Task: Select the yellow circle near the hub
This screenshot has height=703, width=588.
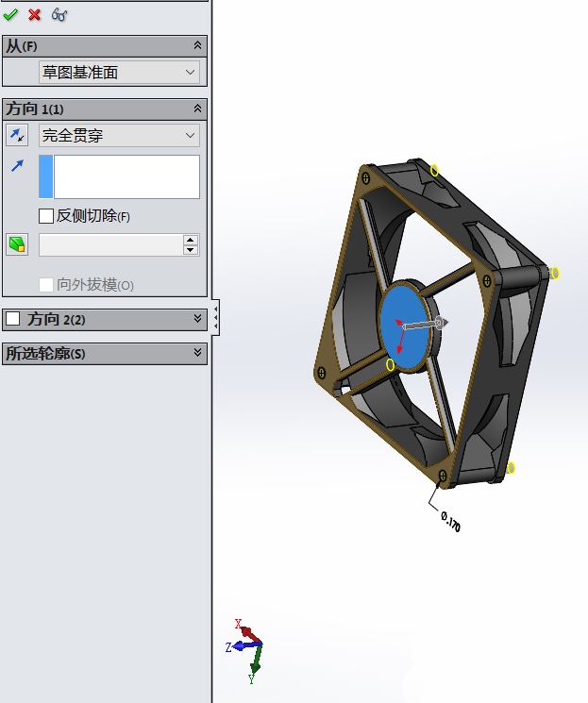Action: click(390, 364)
